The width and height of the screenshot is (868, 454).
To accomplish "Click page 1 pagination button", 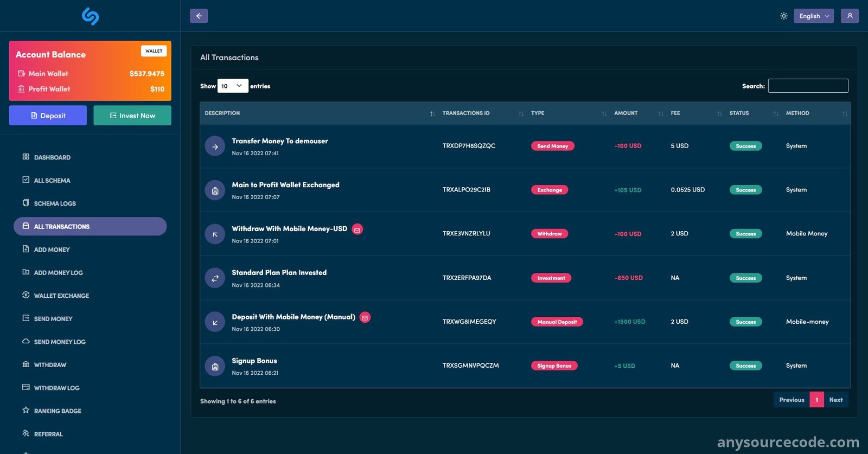I will (816, 400).
